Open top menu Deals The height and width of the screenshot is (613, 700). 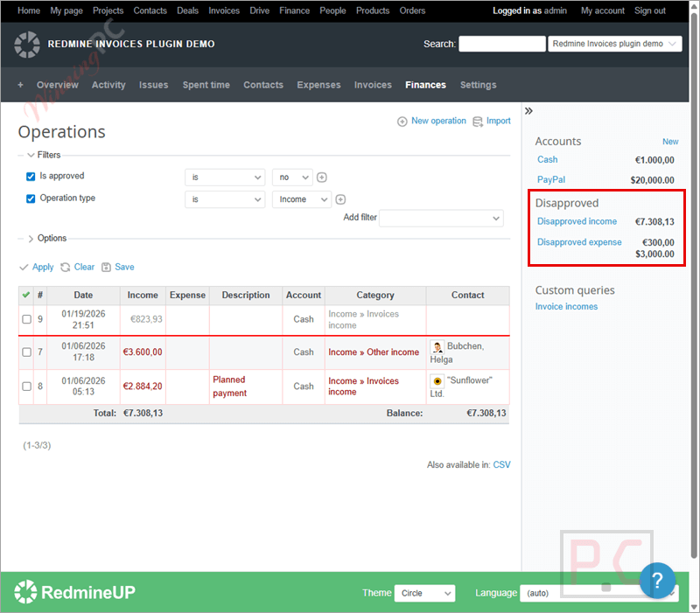[x=187, y=10]
